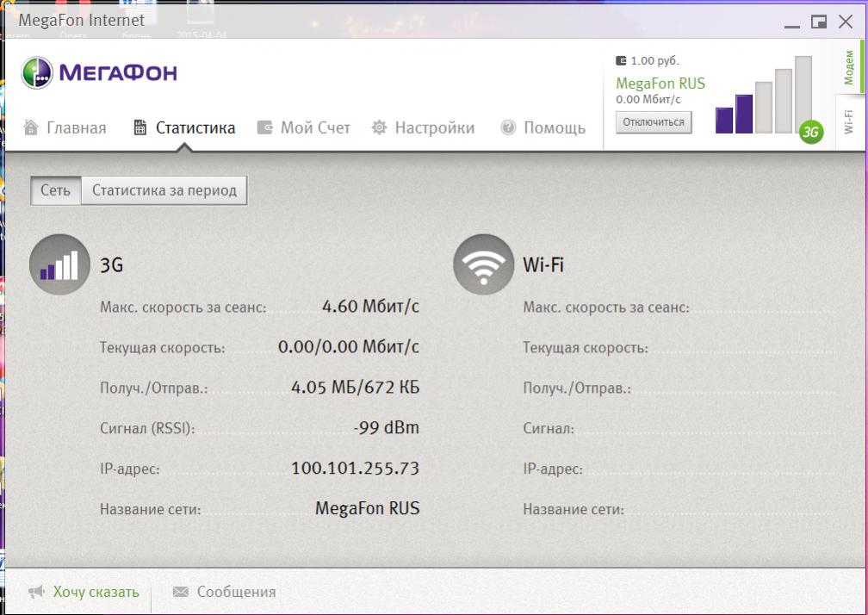Click the 4.60 Мбит/с max speed value
This screenshot has width=868, height=615.
[370, 306]
